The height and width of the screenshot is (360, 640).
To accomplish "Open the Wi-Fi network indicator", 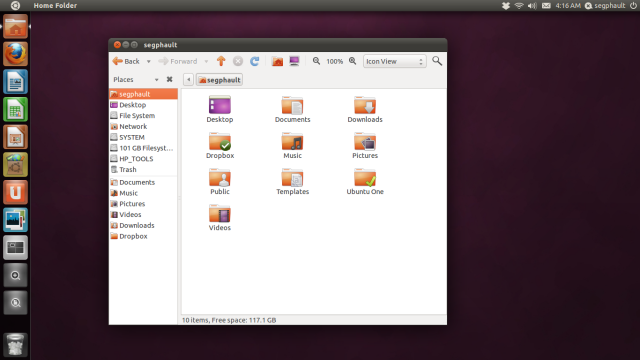I will 519,6.
